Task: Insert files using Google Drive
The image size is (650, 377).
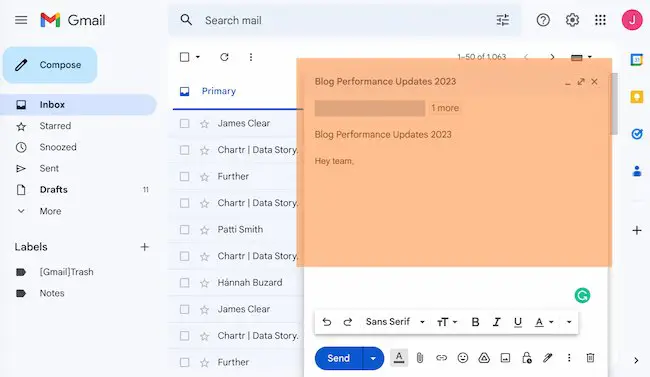Action: [484, 358]
